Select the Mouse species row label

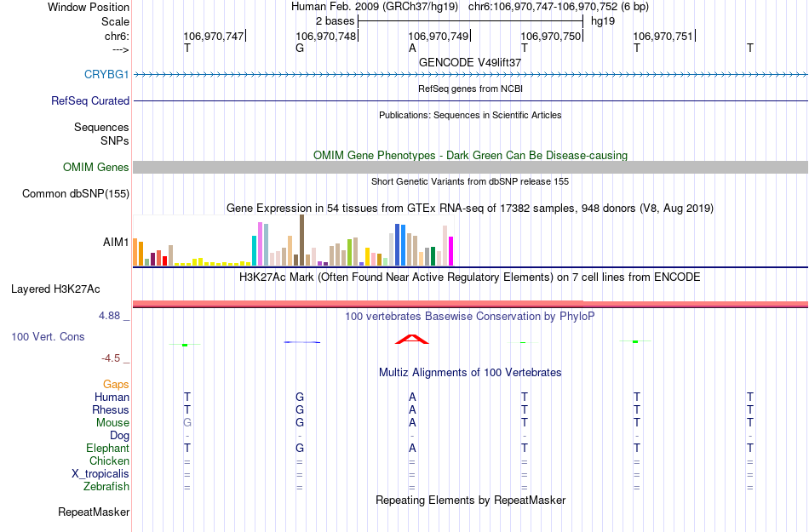pyautogui.click(x=112, y=423)
